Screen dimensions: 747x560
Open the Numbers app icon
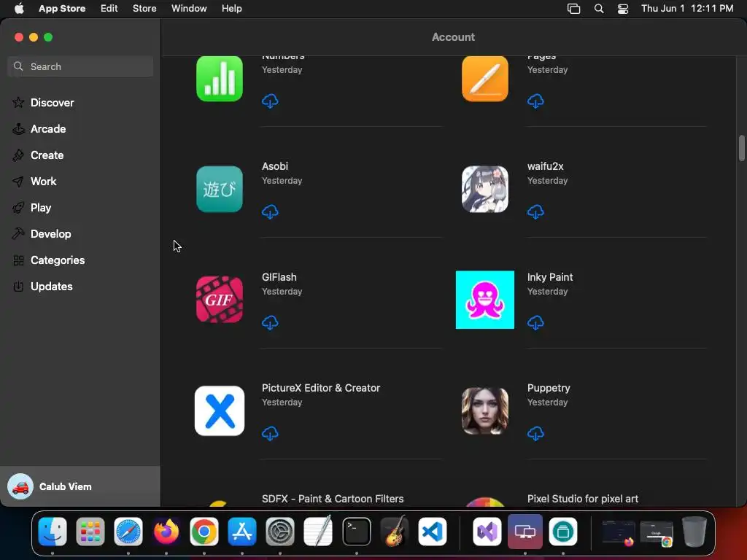(220, 79)
